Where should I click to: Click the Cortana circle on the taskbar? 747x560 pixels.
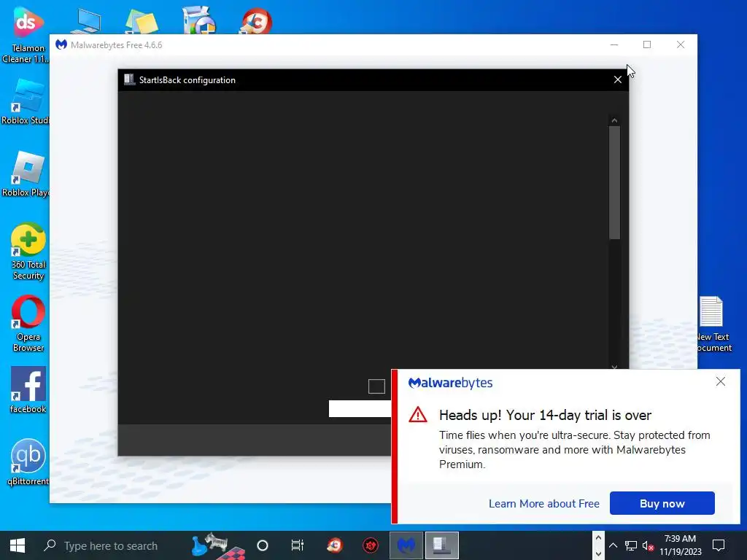pyautogui.click(x=263, y=545)
